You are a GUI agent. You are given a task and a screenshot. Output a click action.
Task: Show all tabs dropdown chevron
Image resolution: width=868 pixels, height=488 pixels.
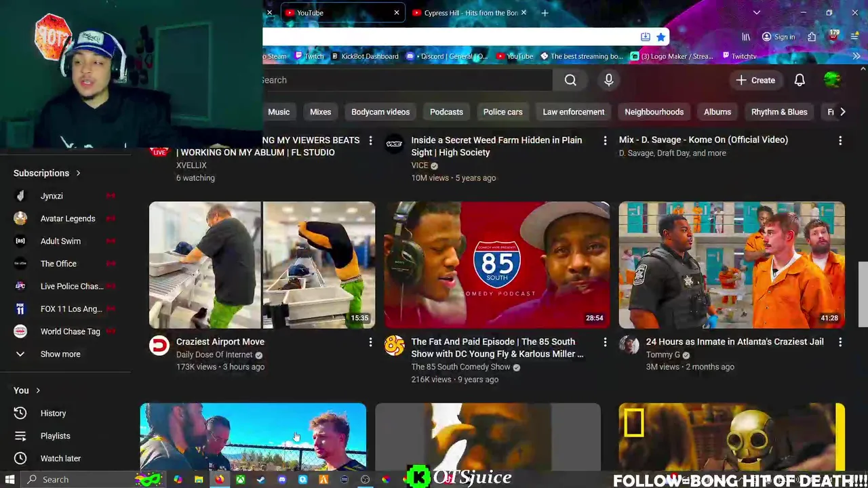[x=757, y=13]
